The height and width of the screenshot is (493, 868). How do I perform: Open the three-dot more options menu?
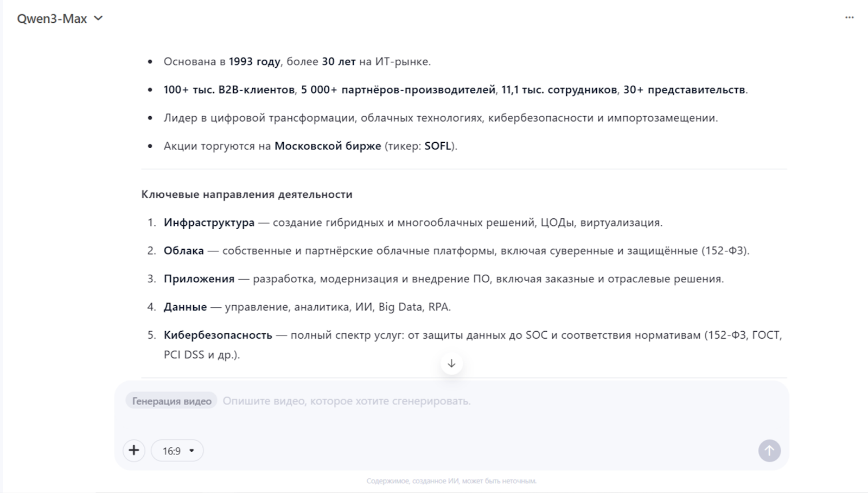point(849,18)
